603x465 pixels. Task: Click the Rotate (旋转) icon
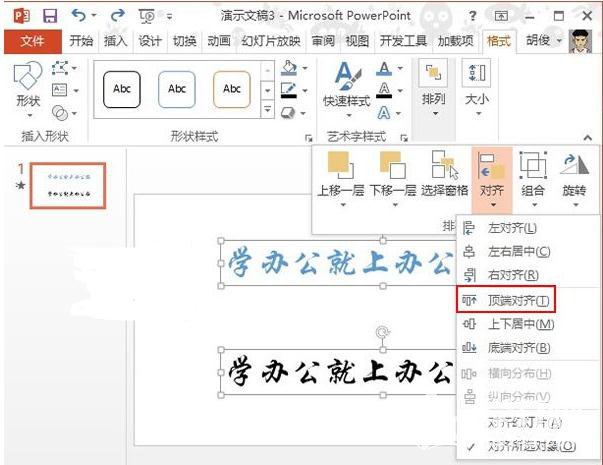(x=574, y=167)
